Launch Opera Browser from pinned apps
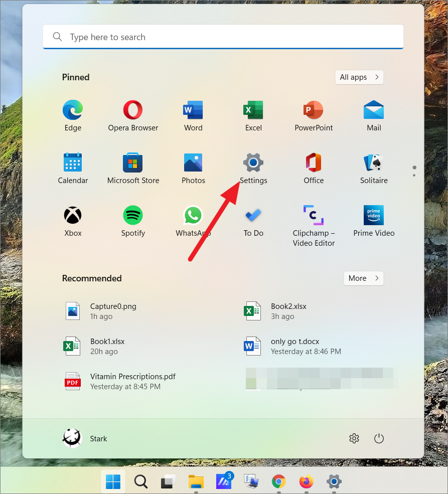448x494 pixels. pyautogui.click(x=133, y=116)
